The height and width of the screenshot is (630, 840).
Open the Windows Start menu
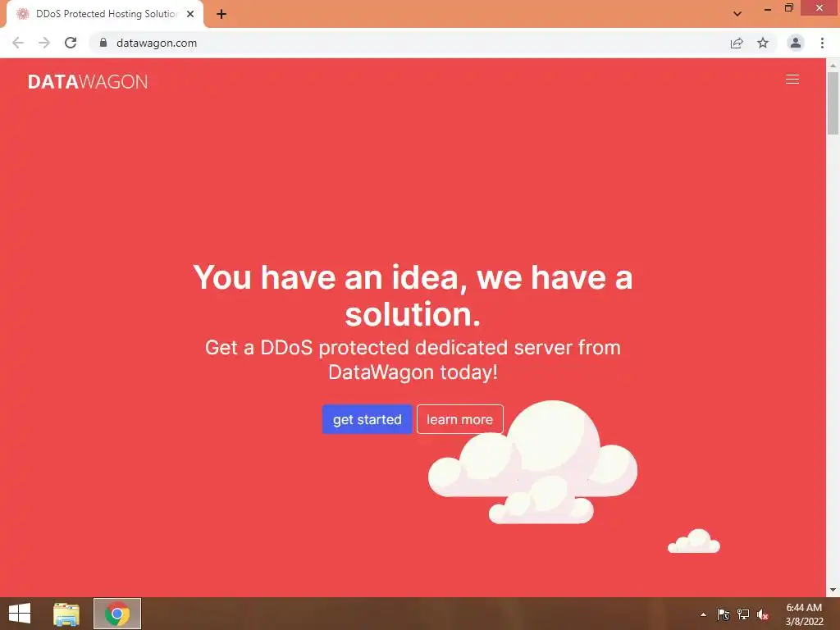20,614
